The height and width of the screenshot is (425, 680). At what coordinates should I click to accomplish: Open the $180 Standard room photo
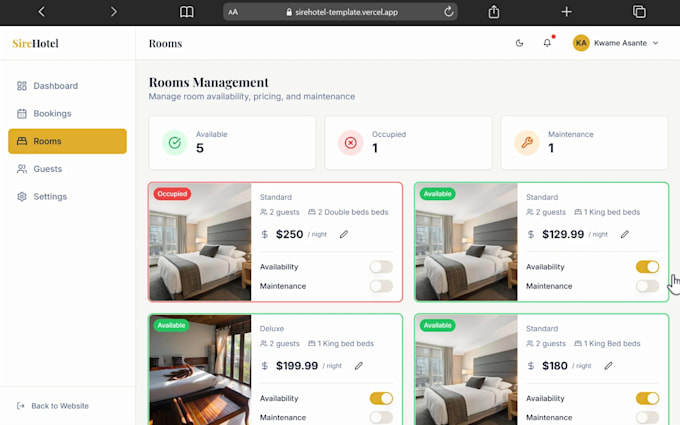point(467,370)
